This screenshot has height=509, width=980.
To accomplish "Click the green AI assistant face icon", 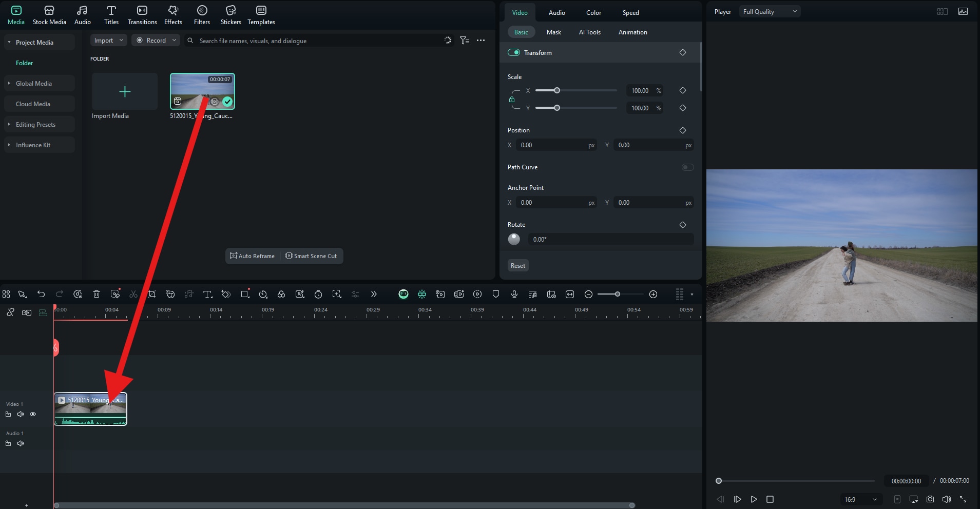I will [x=403, y=294].
